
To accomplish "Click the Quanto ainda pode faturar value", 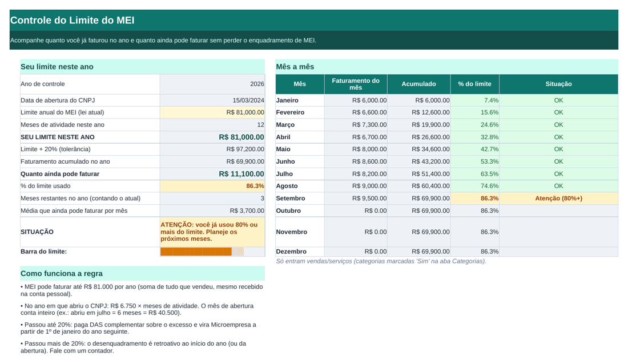I will click(212, 174).
